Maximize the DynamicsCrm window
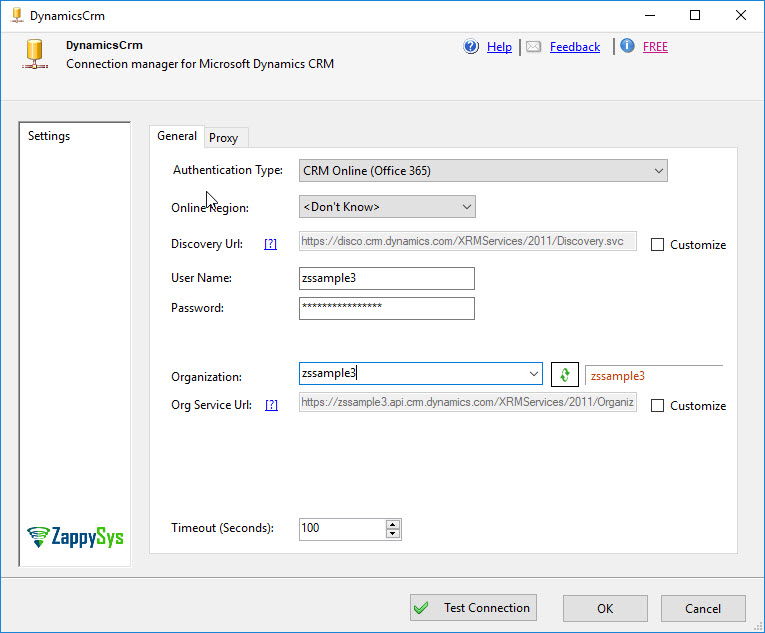The width and height of the screenshot is (765, 633). [x=695, y=16]
